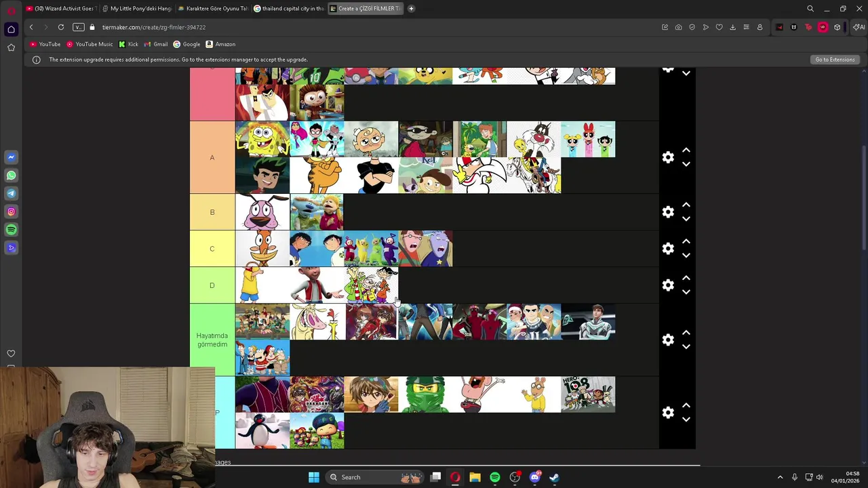Move tier A down with arrow
This screenshot has width=868, height=488.
(x=686, y=164)
